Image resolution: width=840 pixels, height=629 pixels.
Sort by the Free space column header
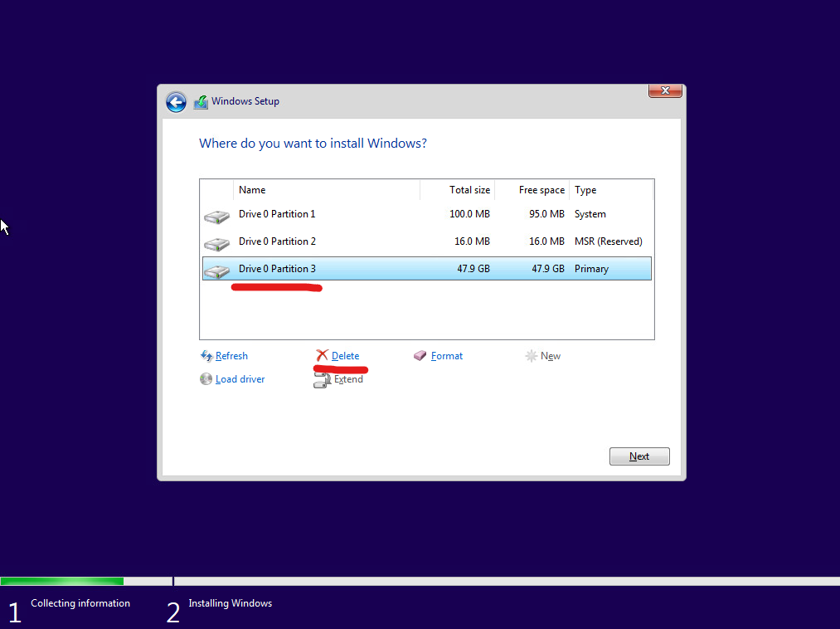(532, 190)
